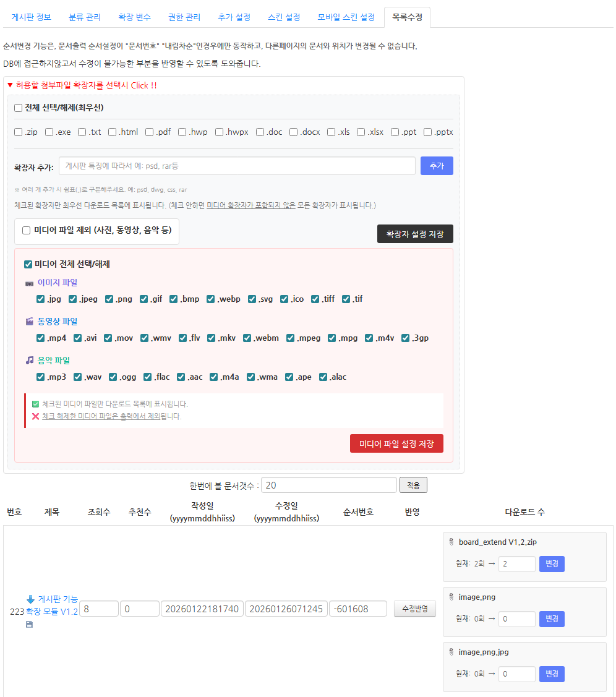Switch to the 게시판 정보 tab
Image resolution: width=616 pixels, height=697 pixels.
[x=31, y=17]
